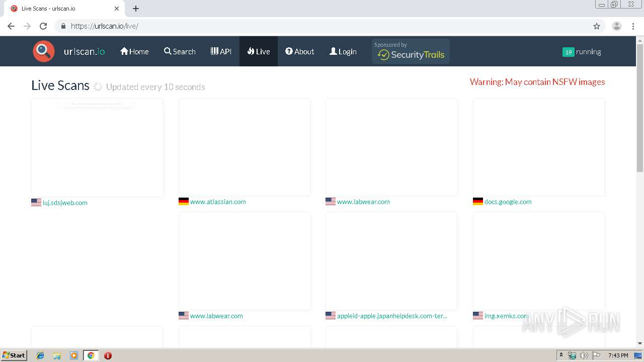Click German flag beside docs.google.com
Image resolution: width=644 pixels, height=362 pixels.
[x=478, y=202]
